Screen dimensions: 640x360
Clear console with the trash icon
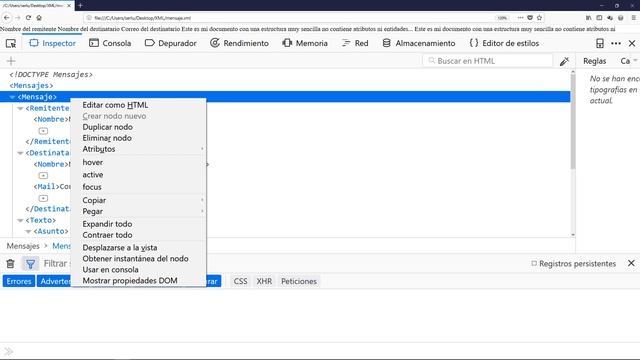click(x=11, y=264)
